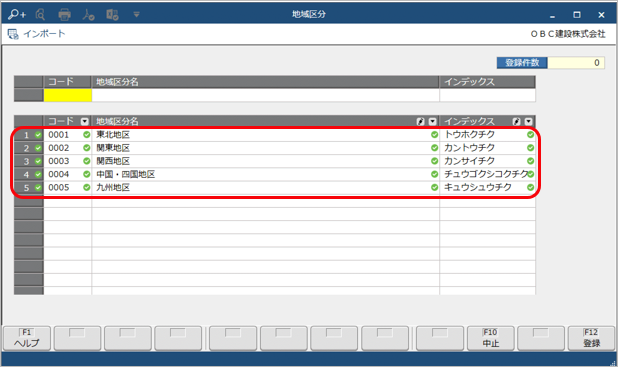
Task: Open the print preview icon
Action: pyautogui.click(x=40, y=15)
